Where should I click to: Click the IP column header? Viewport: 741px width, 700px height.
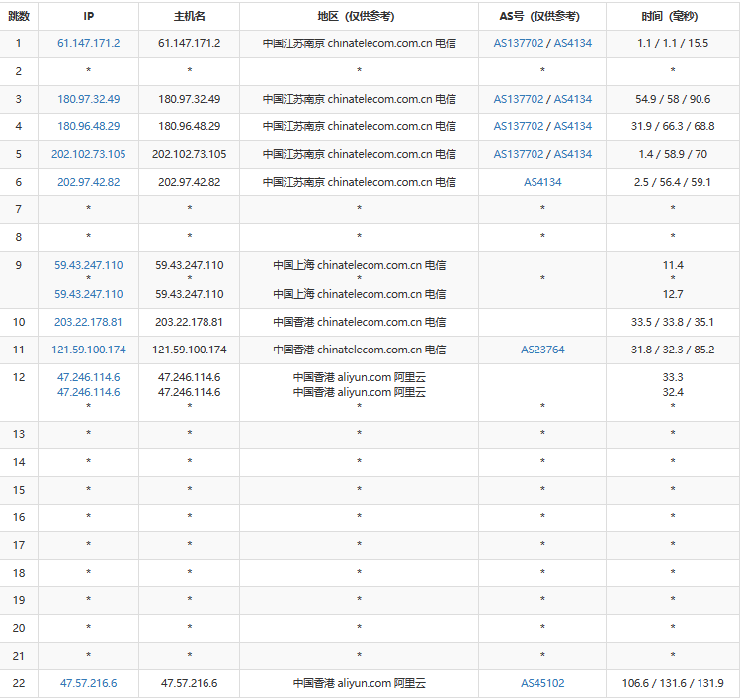88,16
